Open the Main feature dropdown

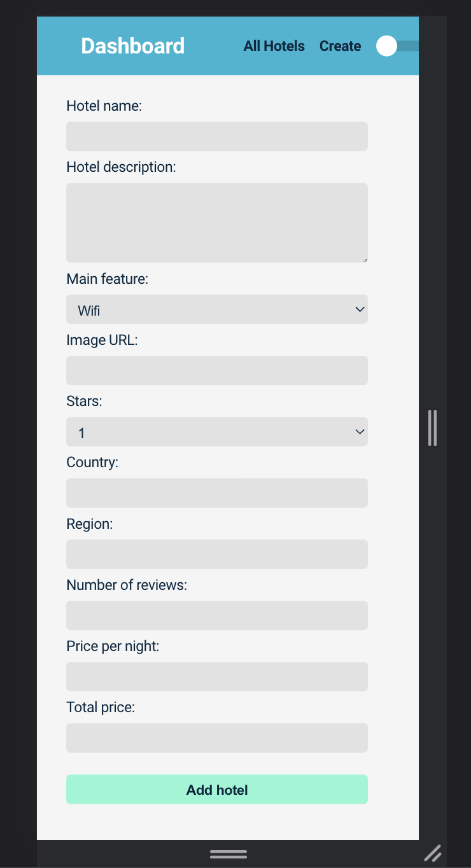(216, 309)
